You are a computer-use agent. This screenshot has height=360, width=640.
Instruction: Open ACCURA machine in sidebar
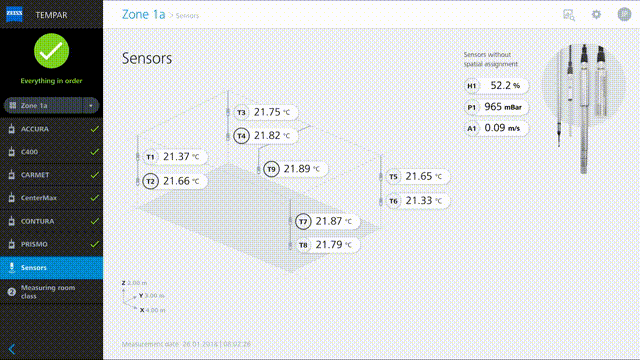tap(51, 129)
